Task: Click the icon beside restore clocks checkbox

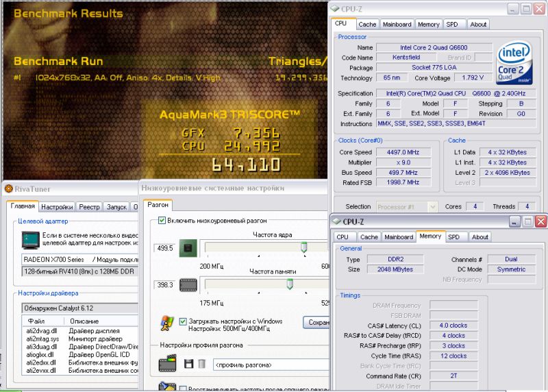Action: tap(167, 387)
